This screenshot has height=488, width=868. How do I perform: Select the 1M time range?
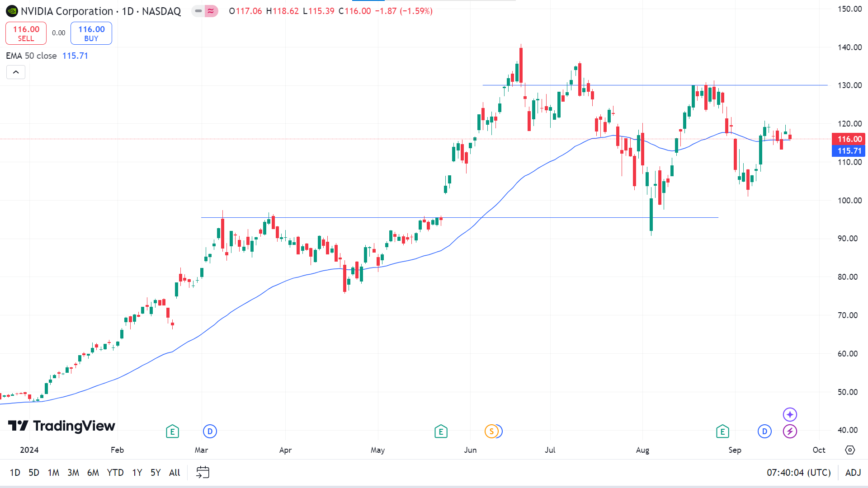point(53,473)
